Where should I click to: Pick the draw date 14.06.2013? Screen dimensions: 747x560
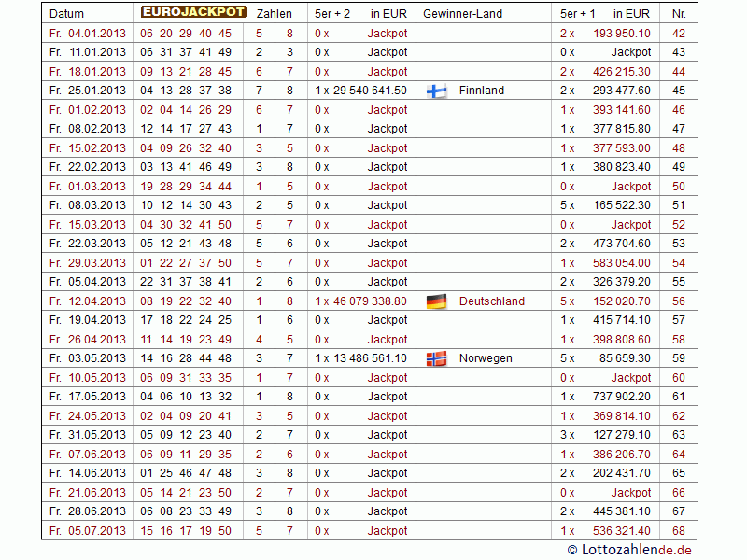[x=97, y=473]
